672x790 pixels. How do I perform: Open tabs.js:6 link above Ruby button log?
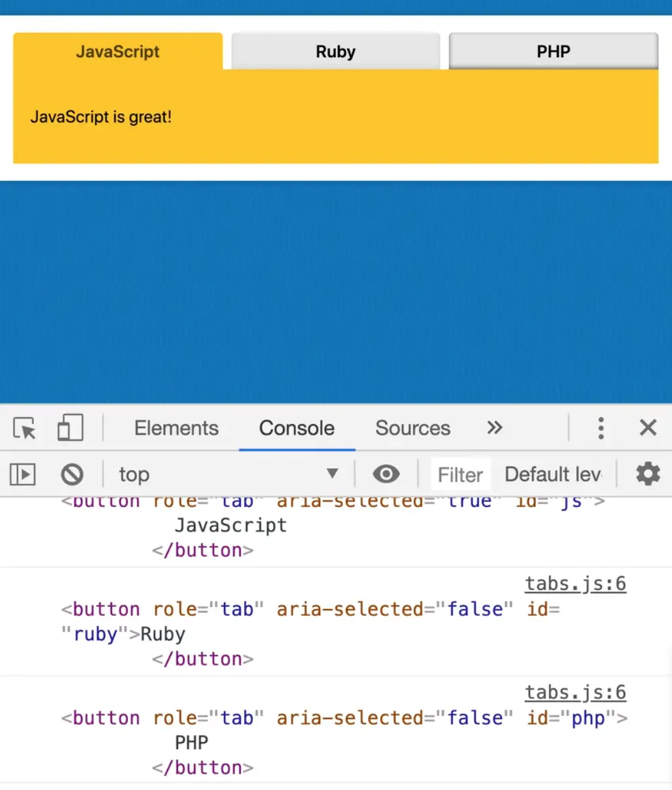click(575, 584)
